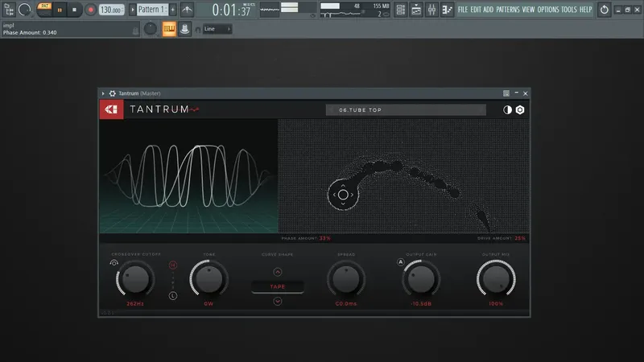Screen dimensions: 644x362
Task: Click the 0:01:37 time display
Action: (233, 10)
